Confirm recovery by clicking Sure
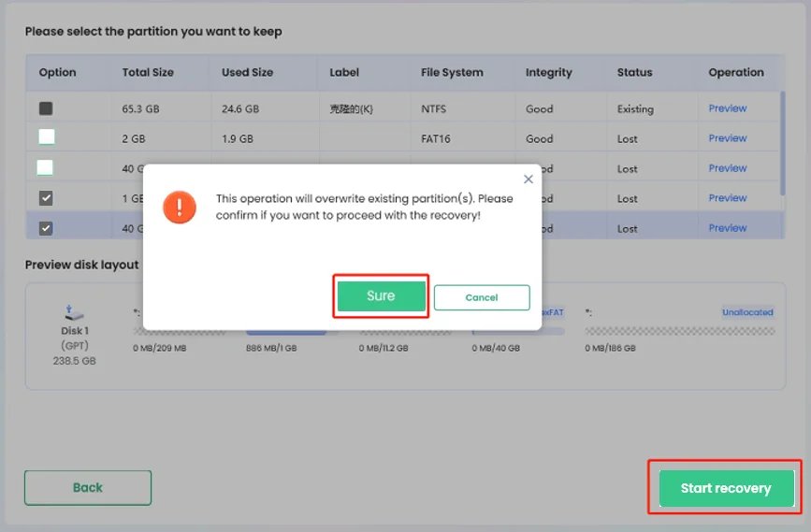Screen dimensions: 811x532 (x=381, y=295)
